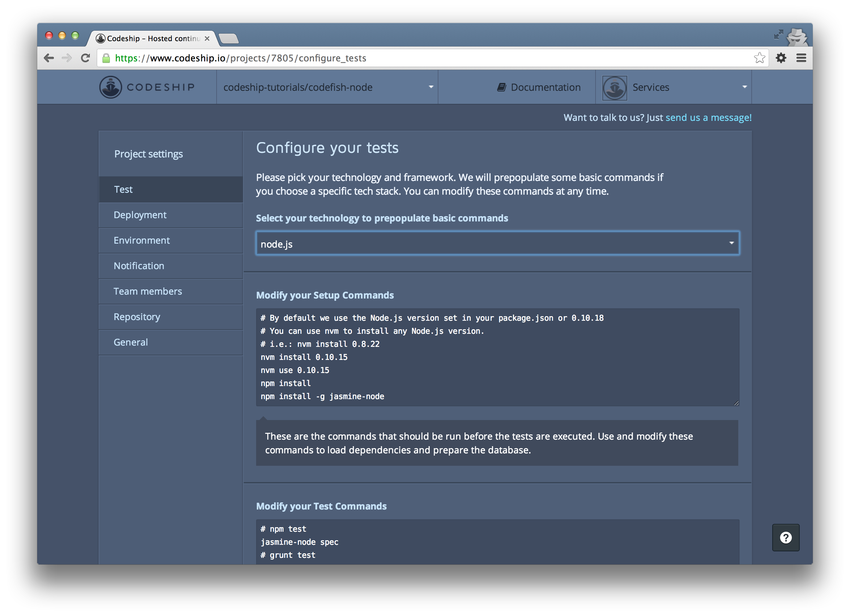Click the send us a message link
Image resolution: width=850 pixels, height=616 pixels.
coord(708,118)
